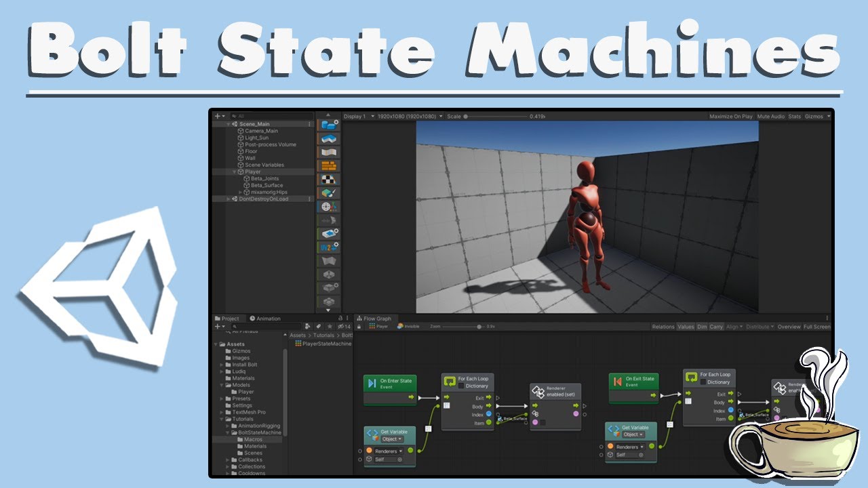
Task: Click the Mute Audio button
Action: [771, 117]
